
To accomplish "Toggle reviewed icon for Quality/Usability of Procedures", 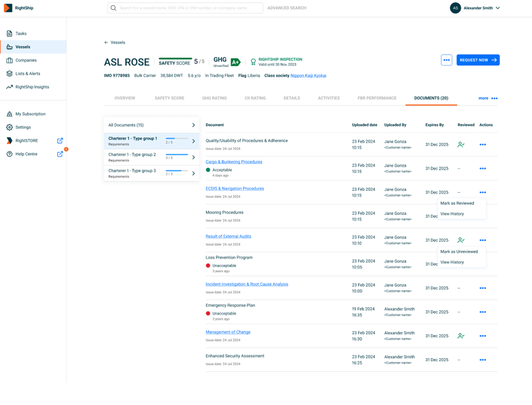I will [x=461, y=145].
